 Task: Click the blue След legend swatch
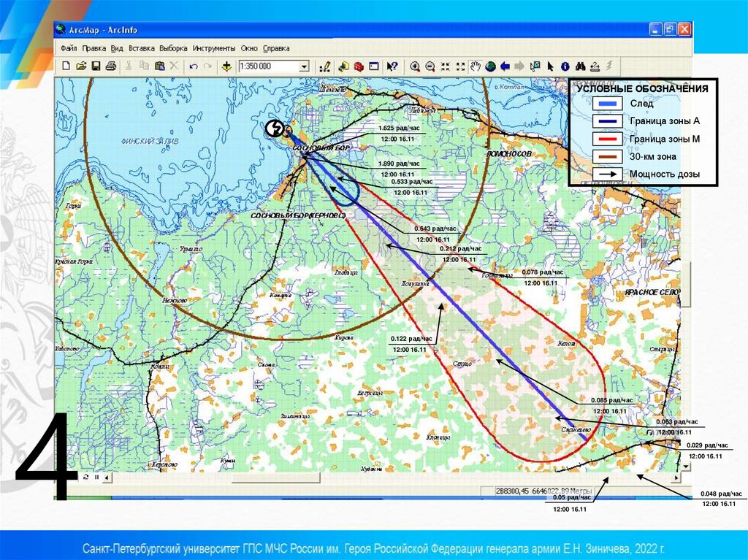click(607, 104)
